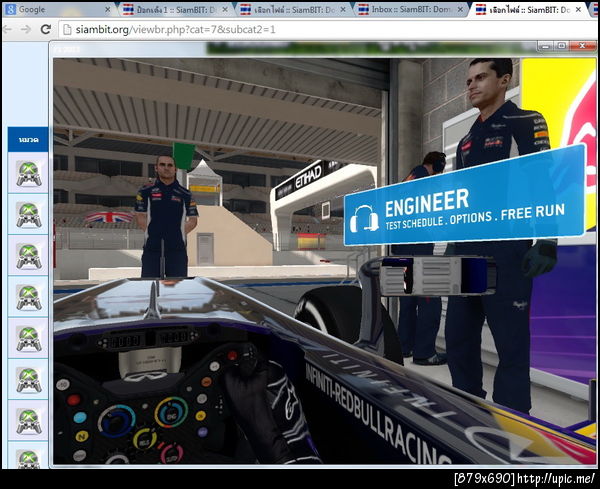Select the ENGINEER menu panel in the game
The height and width of the screenshot is (489, 600).
(465, 196)
